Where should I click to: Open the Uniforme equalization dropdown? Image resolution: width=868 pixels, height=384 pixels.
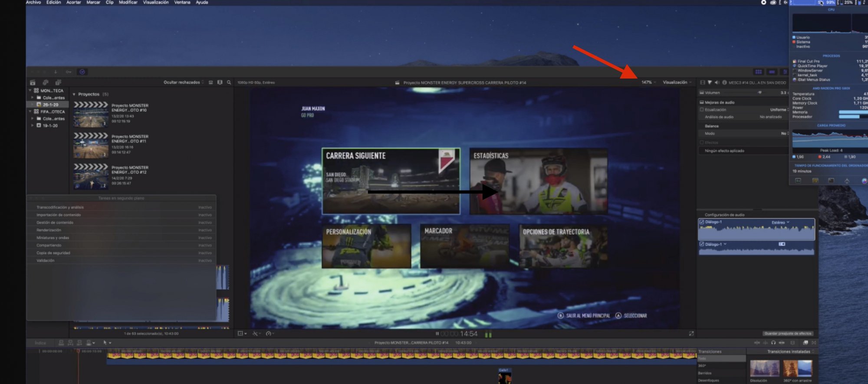[779, 110]
